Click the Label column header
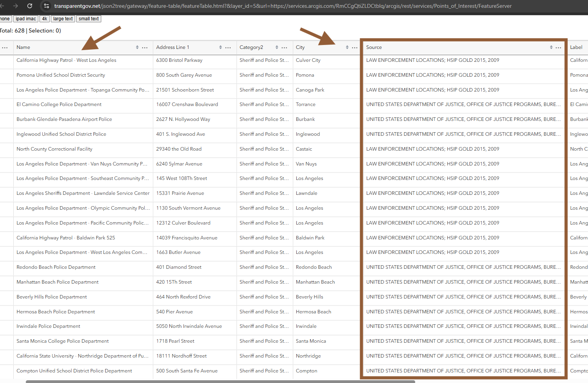Image resolution: width=588 pixels, height=383 pixels. [576, 47]
